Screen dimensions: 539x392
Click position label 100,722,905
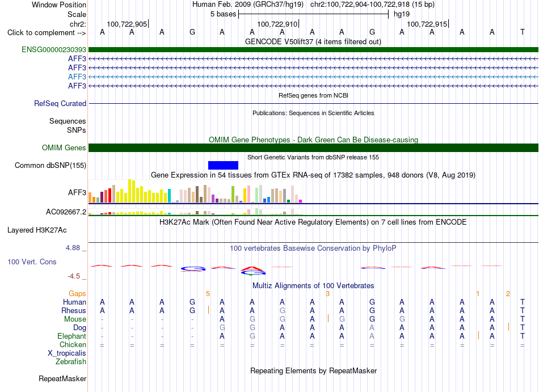pos(127,24)
